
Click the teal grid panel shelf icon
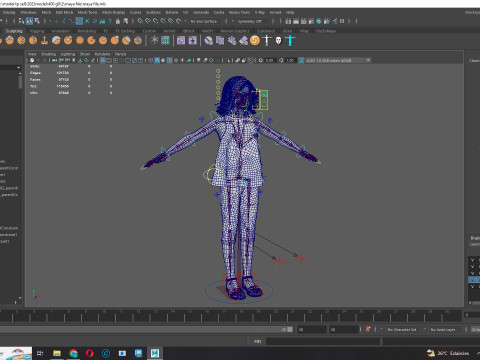click(165, 41)
